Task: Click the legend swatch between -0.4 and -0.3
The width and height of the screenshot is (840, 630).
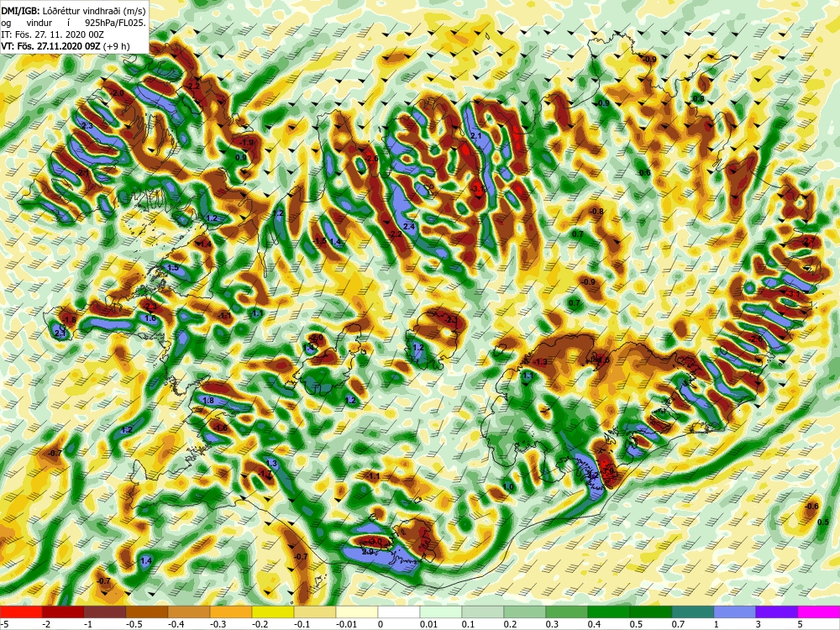Action: pos(189,612)
